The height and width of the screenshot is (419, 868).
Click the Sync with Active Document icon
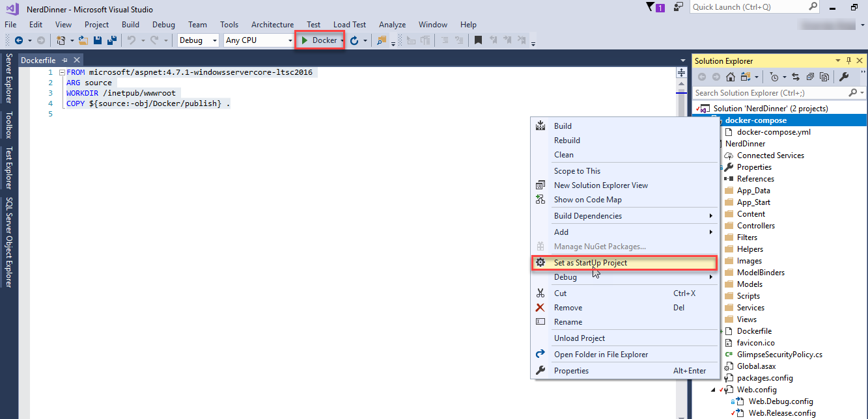click(x=795, y=77)
